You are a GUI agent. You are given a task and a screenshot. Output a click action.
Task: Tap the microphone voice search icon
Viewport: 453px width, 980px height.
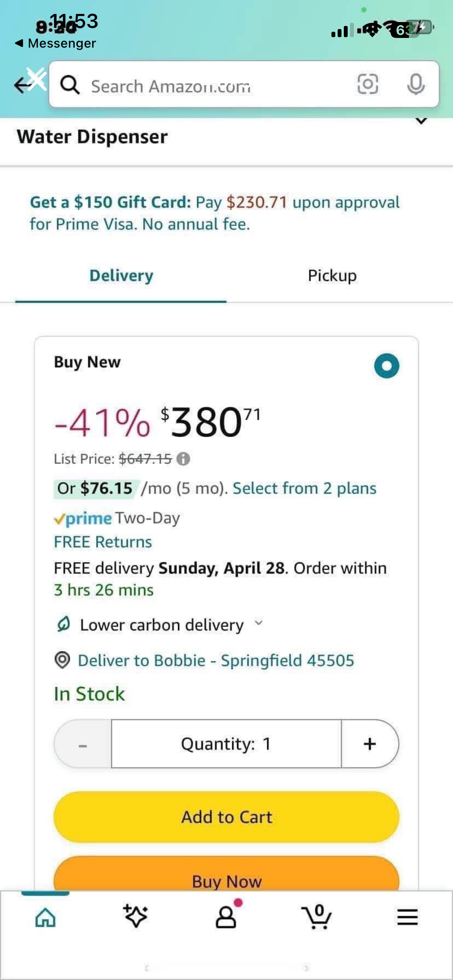pyautogui.click(x=415, y=84)
